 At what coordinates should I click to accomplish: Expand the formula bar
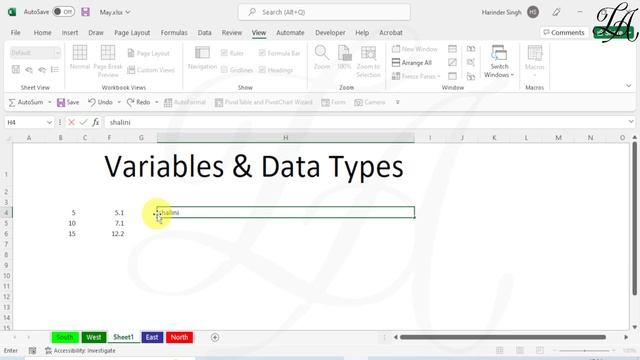coord(631,122)
